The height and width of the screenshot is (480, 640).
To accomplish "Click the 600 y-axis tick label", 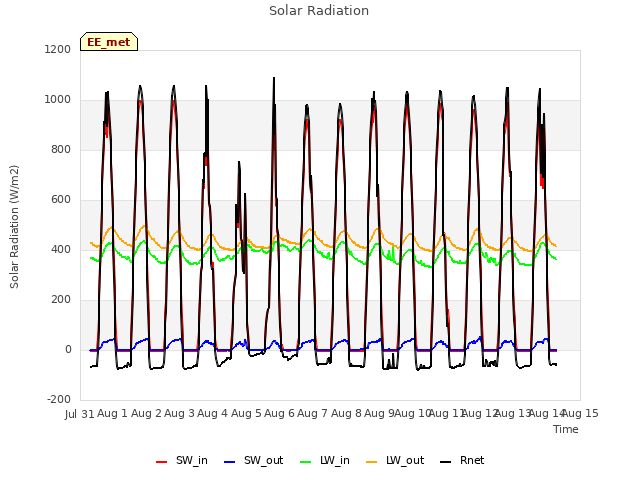I will 61,200.
